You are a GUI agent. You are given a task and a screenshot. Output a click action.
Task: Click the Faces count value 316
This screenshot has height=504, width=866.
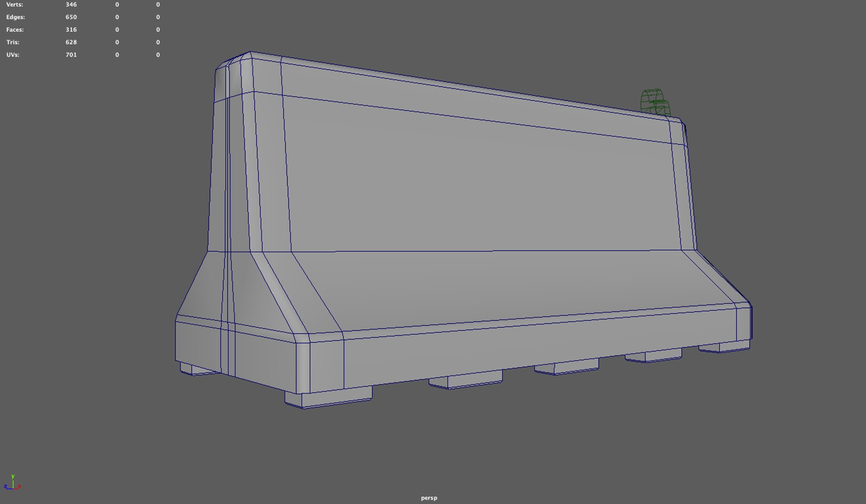[x=71, y=29]
